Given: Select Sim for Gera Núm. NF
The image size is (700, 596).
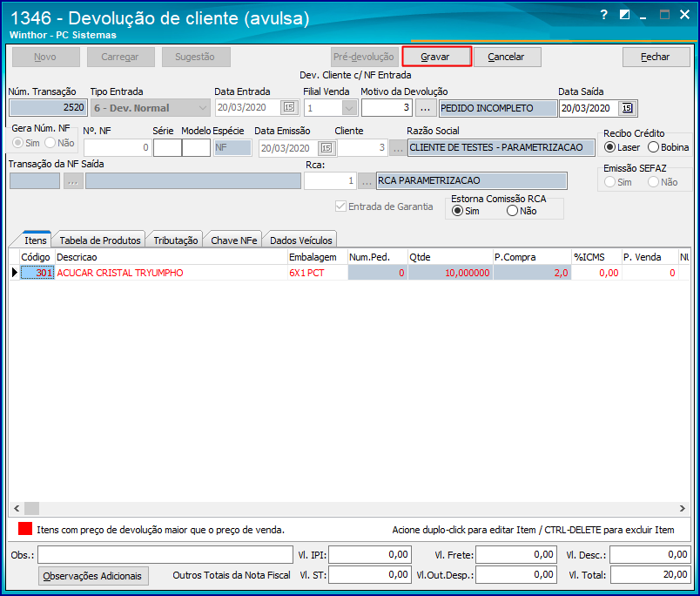Looking at the screenshot, I should coord(18,143).
